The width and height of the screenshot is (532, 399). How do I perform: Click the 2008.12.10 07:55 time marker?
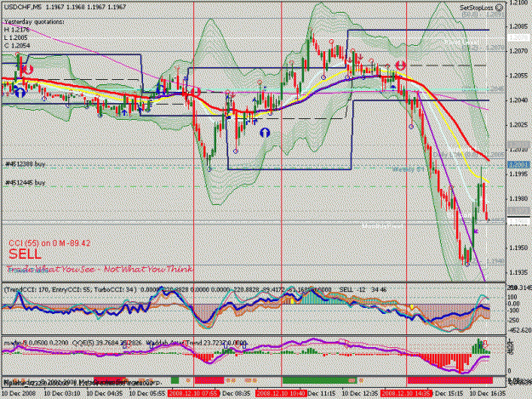pos(193,394)
